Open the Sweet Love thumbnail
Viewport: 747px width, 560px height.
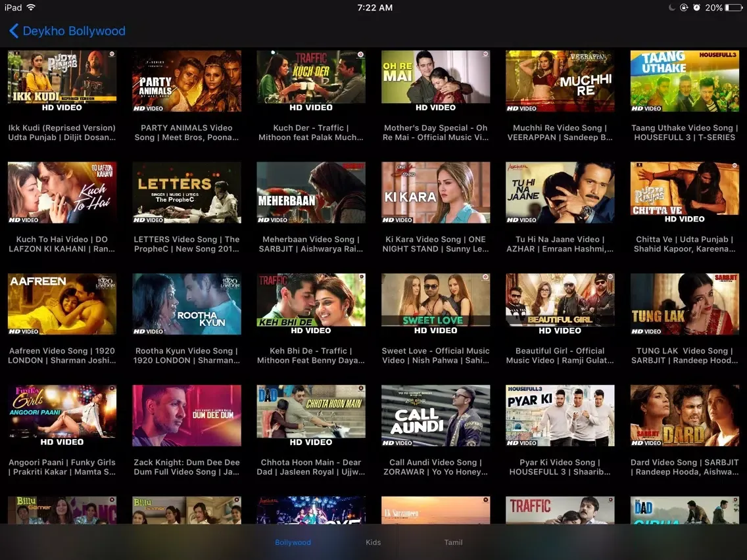click(435, 304)
